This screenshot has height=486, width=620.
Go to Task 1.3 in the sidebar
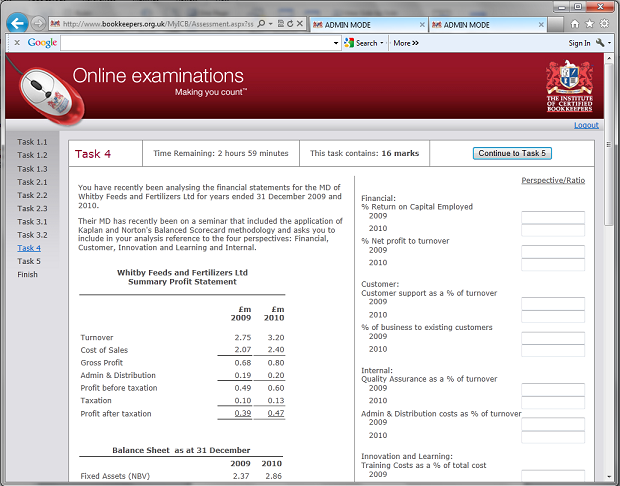click(32, 169)
